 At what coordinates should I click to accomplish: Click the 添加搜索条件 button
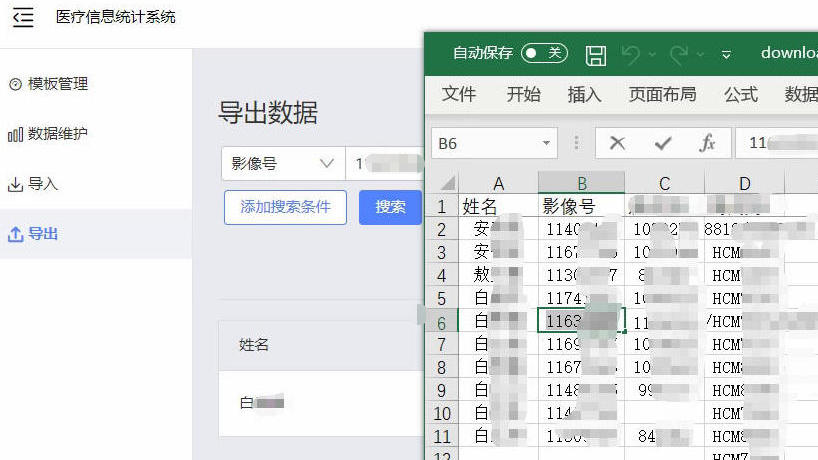285,207
